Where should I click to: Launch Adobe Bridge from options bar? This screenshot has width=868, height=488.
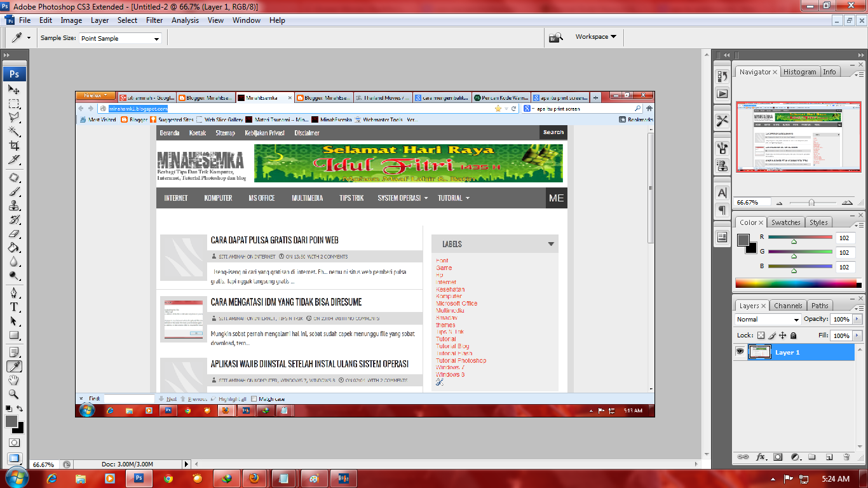pos(556,37)
